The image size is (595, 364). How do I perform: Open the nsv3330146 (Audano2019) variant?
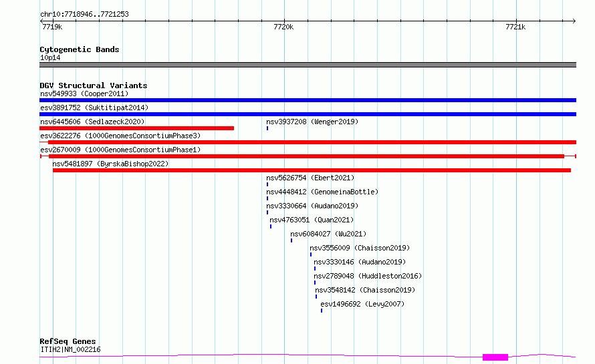click(x=360, y=262)
